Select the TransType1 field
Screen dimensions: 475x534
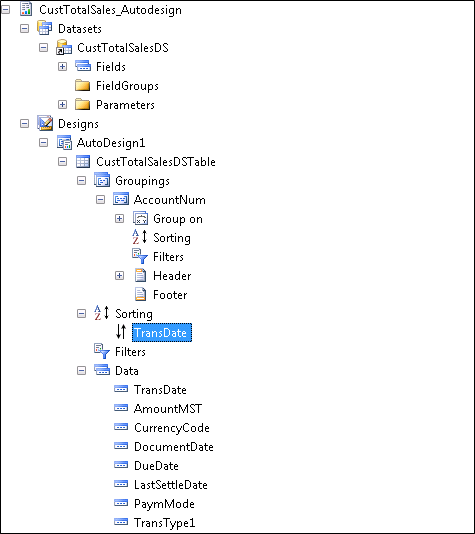pos(164,522)
